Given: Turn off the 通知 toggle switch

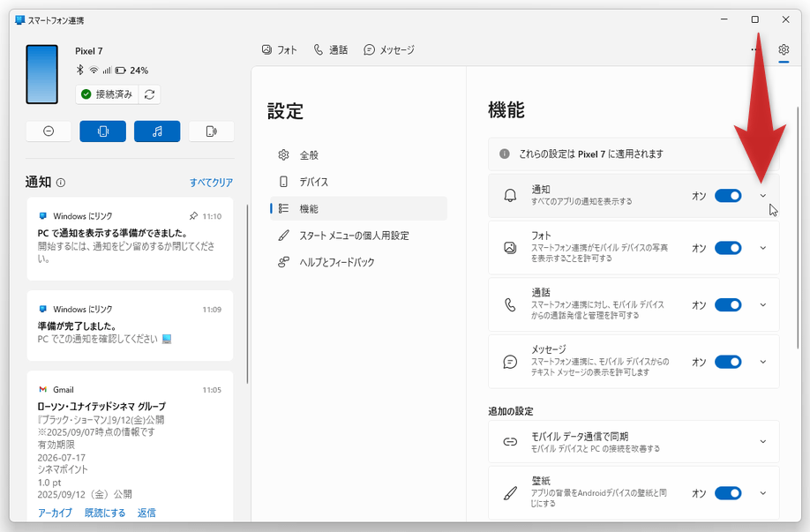Looking at the screenshot, I should [728, 196].
